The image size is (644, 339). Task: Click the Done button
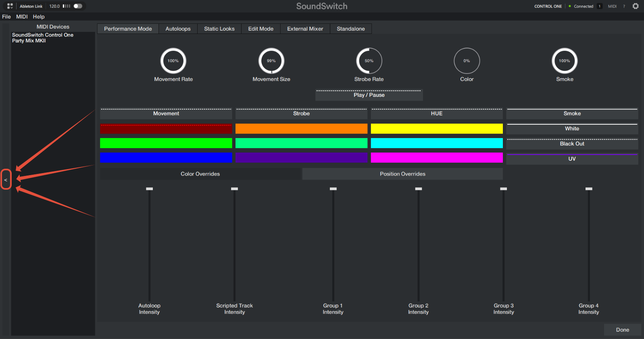(623, 330)
